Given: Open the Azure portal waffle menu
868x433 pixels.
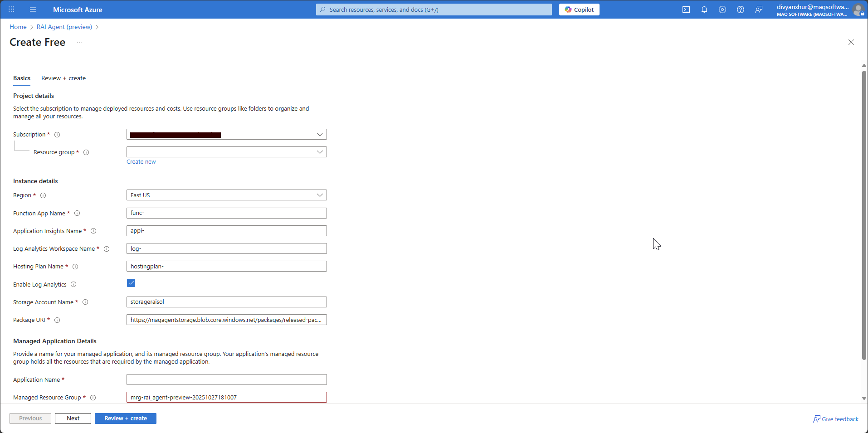Looking at the screenshot, I should (11, 10).
